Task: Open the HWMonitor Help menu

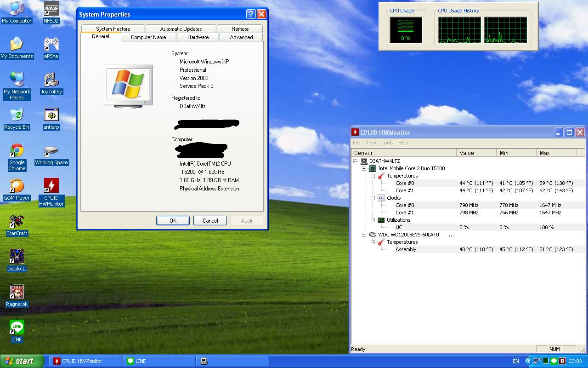Action: pos(403,143)
